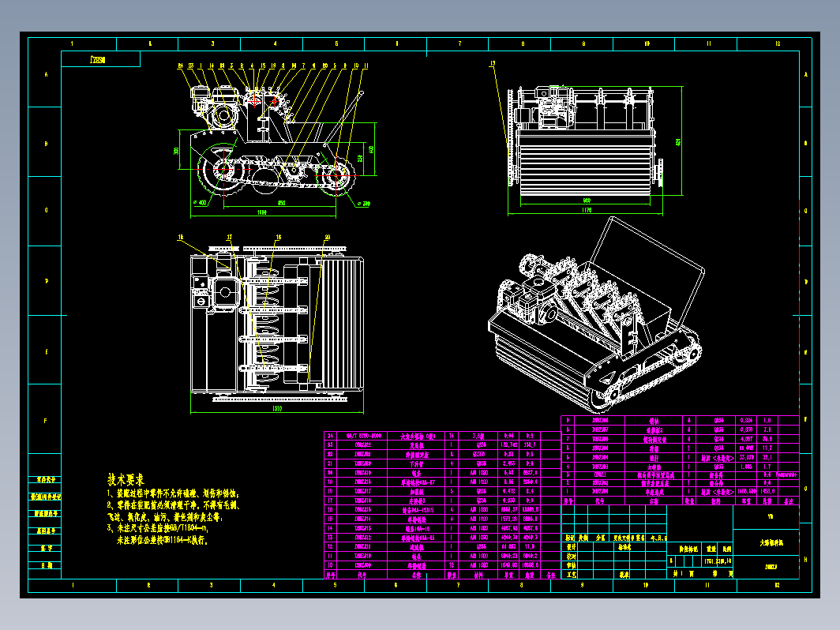This screenshot has height=630, width=840.
Task: Select the machine name text in the title block
Action: click(x=771, y=542)
